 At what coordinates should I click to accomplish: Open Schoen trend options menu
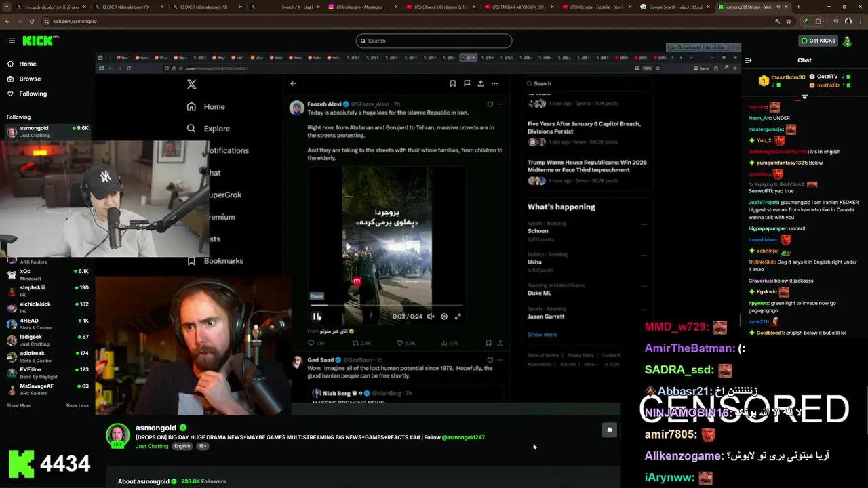pos(644,224)
